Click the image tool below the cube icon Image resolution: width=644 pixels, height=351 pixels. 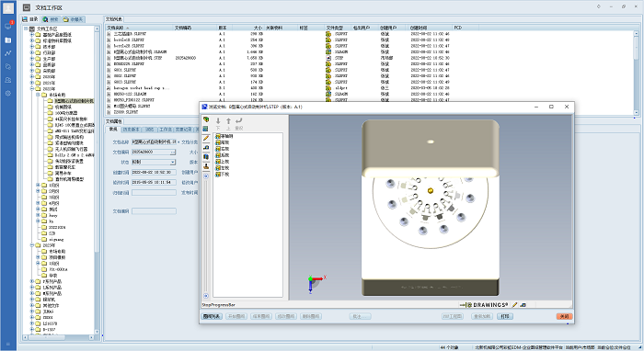(x=206, y=129)
